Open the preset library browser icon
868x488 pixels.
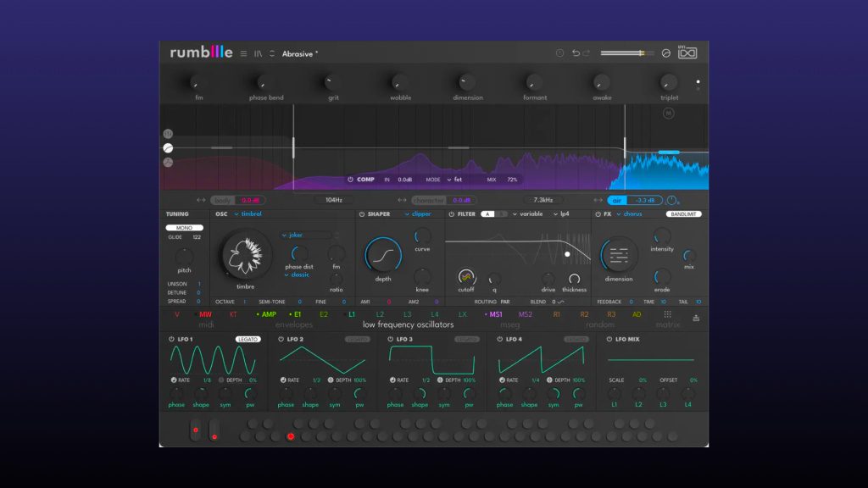click(x=258, y=53)
